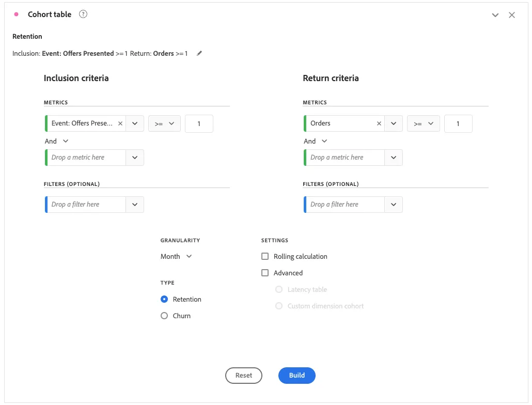The width and height of the screenshot is (532, 405).
Task: Click the 'Return criteria' heading
Action: pyautogui.click(x=331, y=78)
